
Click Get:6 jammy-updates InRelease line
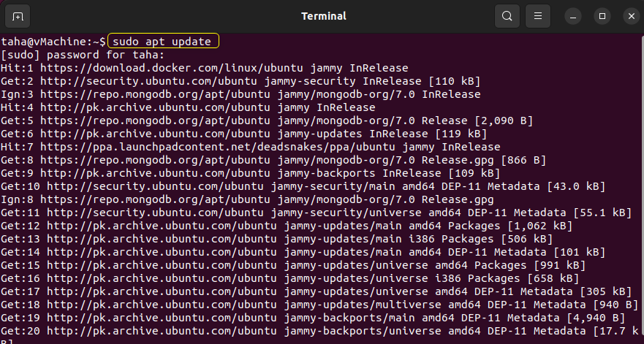[243, 134]
